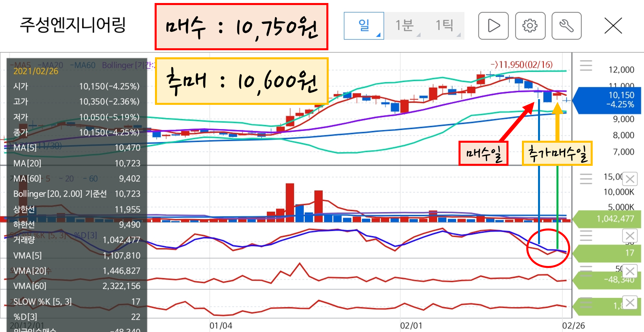Click the 시가 10,150(-4.25%) row
The width and height of the screenshot is (644, 332).
point(76,86)
